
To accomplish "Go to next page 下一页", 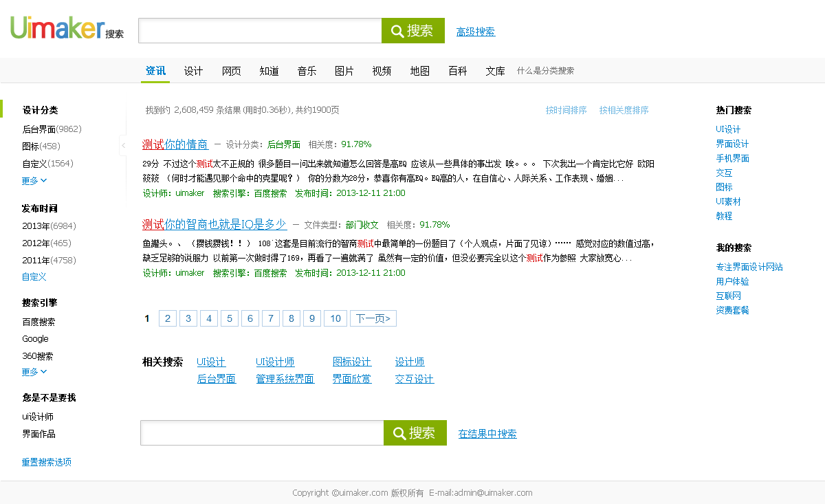I will pyautogui.click(x=373, y=318).
